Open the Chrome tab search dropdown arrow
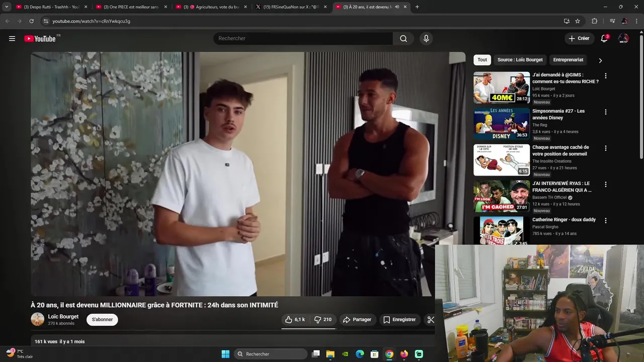644x362 pixels. click(7, 7)
